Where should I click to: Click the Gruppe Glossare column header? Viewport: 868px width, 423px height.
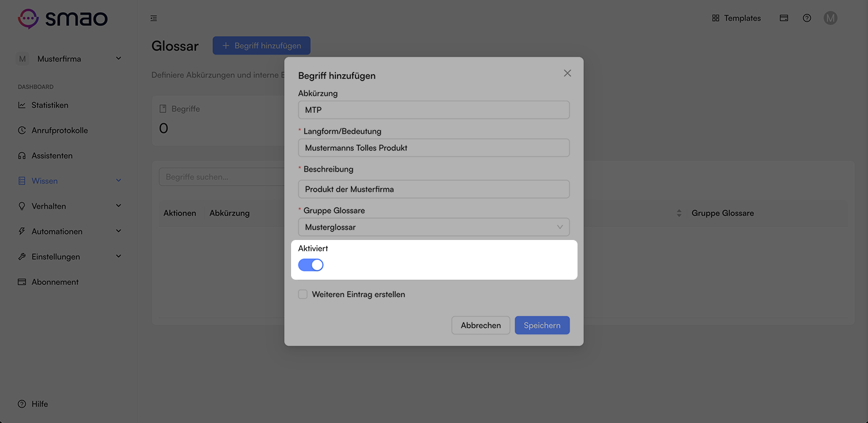pyautogui.click(x=722, y=213)
